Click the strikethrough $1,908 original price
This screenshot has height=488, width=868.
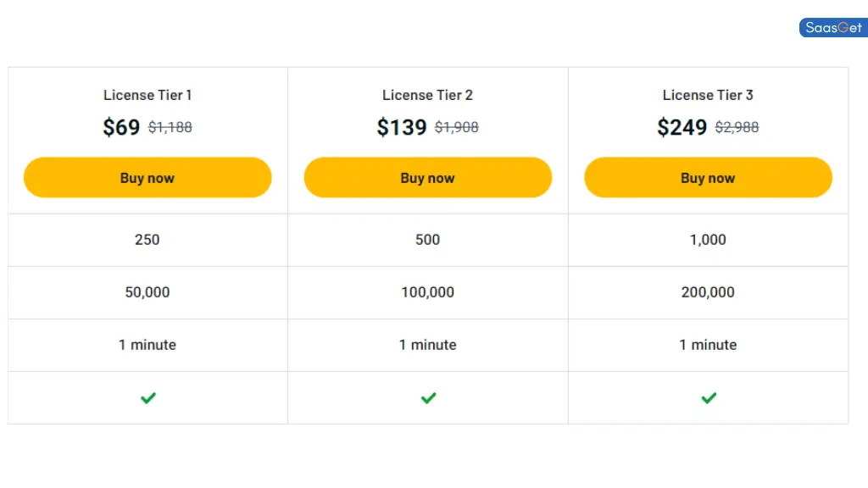click(453, 128)
